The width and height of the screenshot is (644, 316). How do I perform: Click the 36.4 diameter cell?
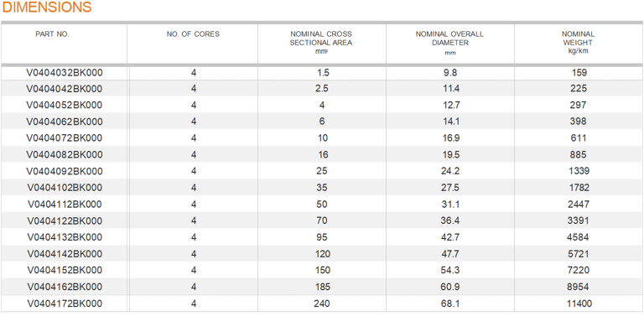click(x=450, y=220)
